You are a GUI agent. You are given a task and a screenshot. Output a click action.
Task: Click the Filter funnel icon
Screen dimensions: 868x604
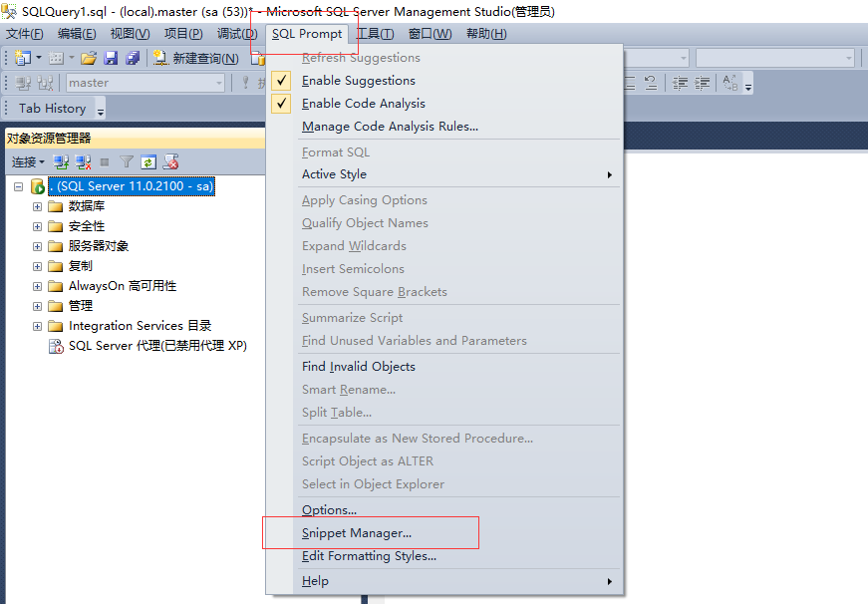click(x=127, y=162)
